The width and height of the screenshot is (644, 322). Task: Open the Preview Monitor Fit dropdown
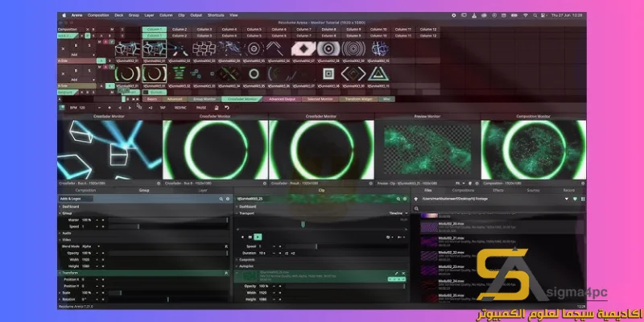tap(459, 184)
